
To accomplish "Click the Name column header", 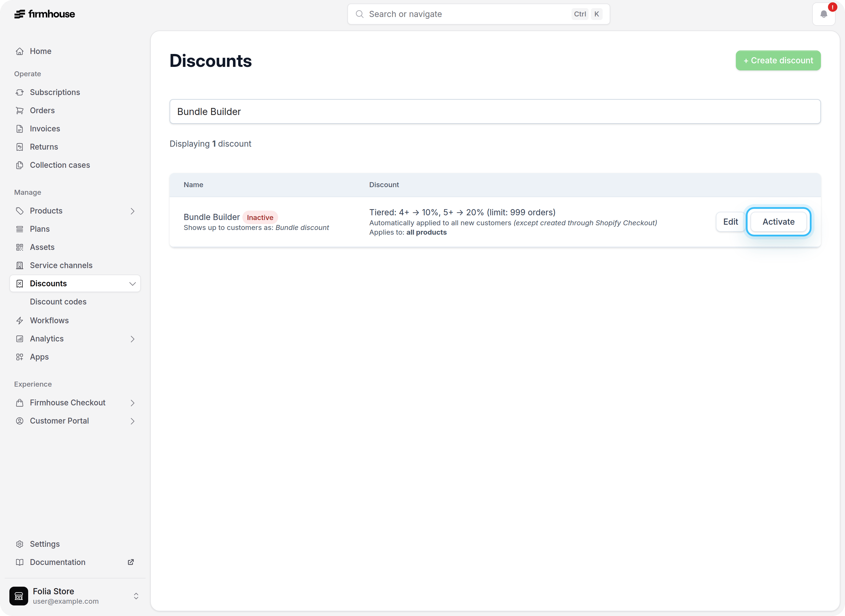I will (193, 185).
